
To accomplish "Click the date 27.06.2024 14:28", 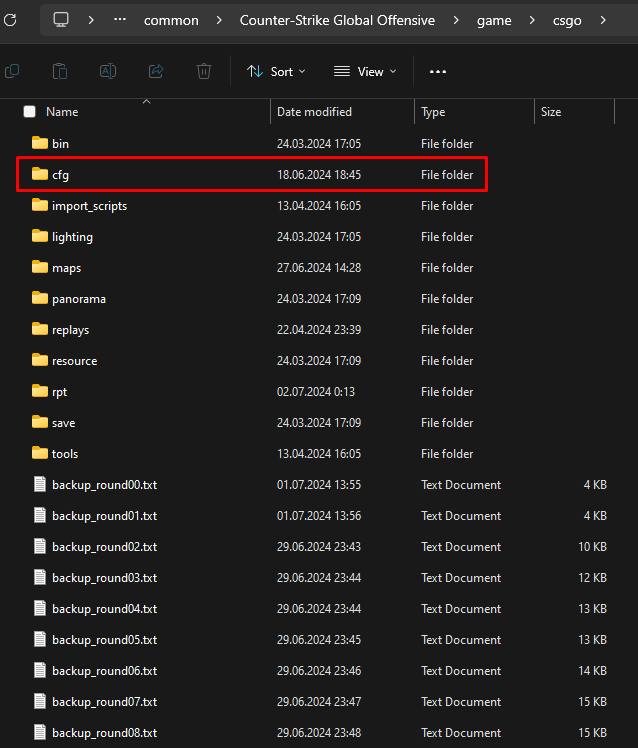I will tap(319, 268).
